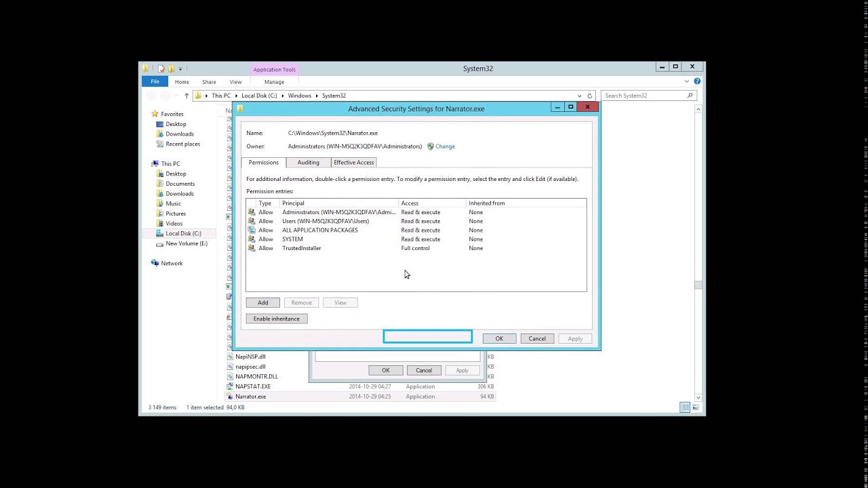Click the Pictures folder icon
Screen dimensions: 868x488
pyautogui.click(x=160, y=213)
